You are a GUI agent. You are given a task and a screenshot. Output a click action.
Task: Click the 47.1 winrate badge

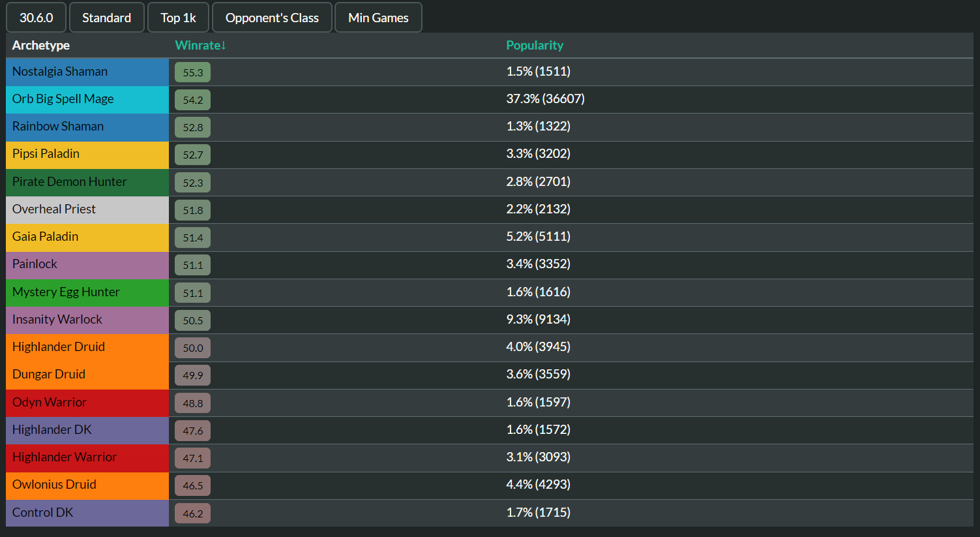click(x=192, y=458)
